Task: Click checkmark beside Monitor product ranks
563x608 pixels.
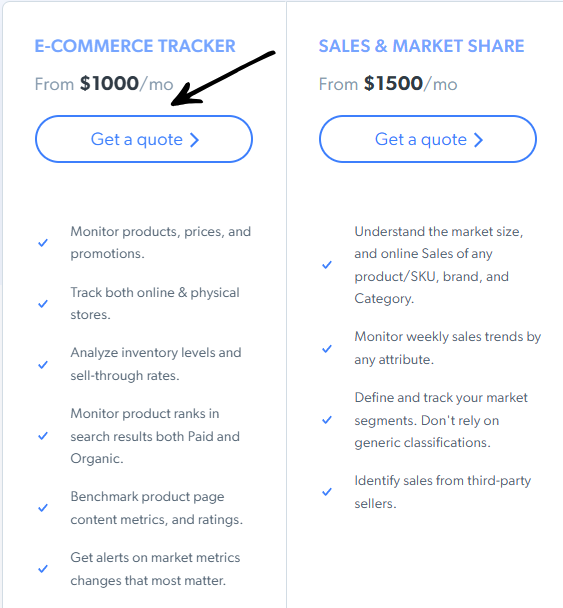Action: coord(43,436)
